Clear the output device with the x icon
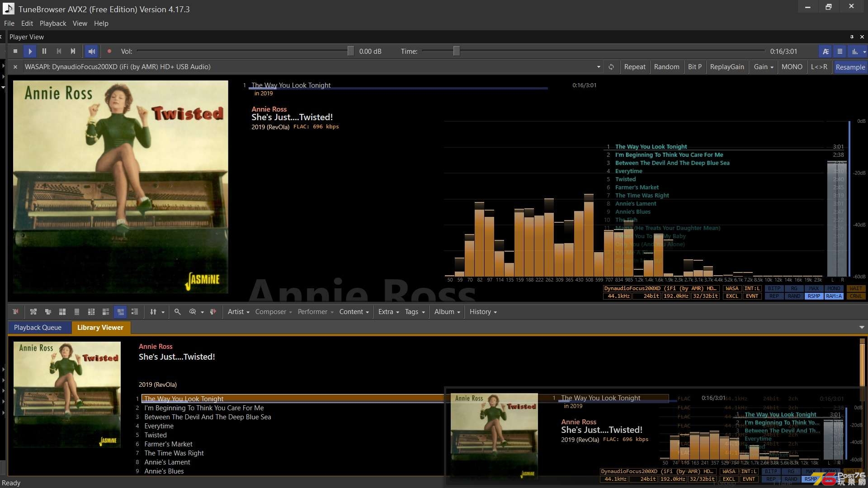Screen dimensions: 868x488 tap(15, 67)
